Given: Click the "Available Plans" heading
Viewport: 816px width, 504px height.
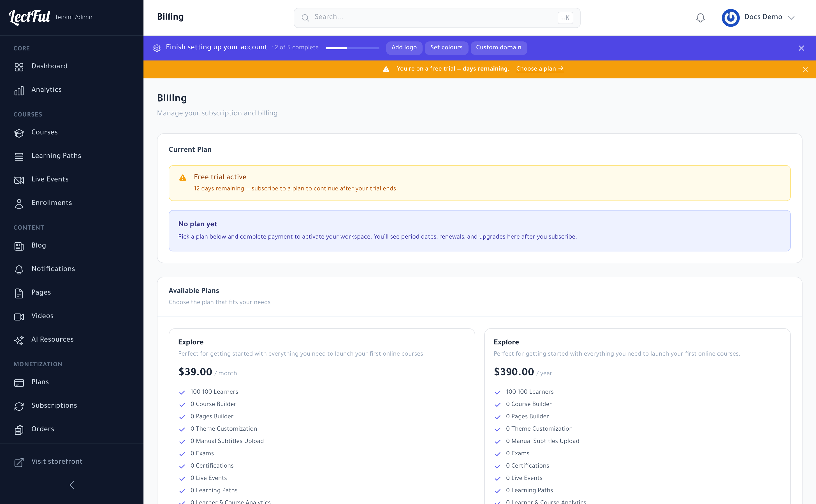Looking at the screenshot, I should (x=194, y=291).
